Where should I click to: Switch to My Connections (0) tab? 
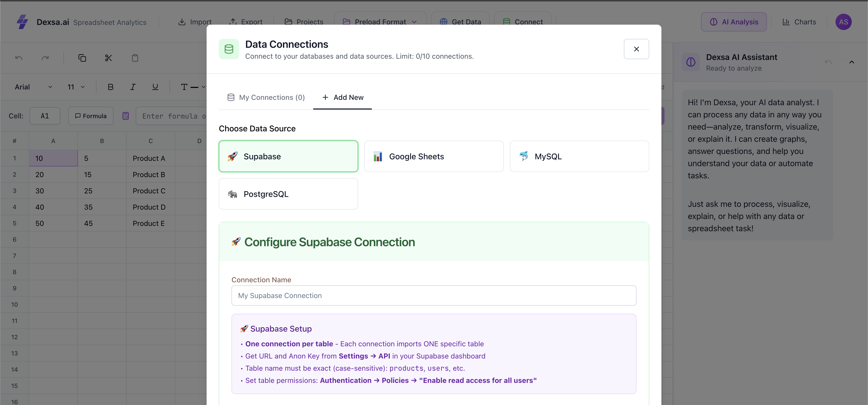[266, 98]
